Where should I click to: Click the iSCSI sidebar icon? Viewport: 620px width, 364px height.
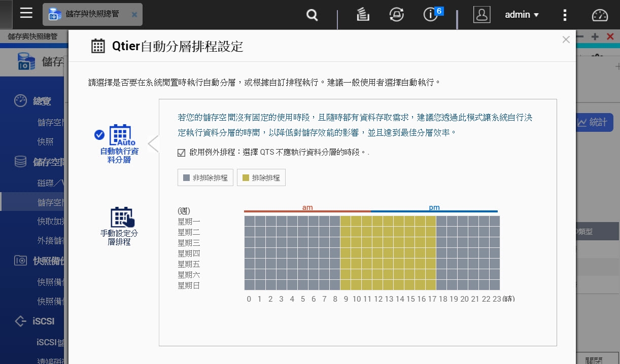pyautogui.click(x=20, y=321)
